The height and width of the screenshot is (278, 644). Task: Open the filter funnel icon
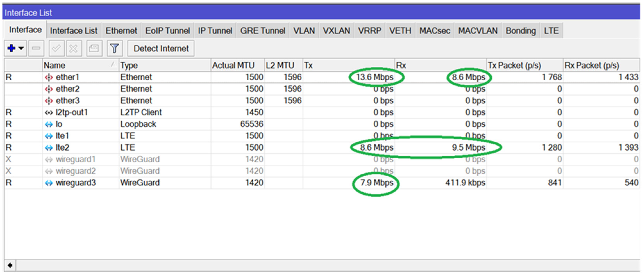tap(114, 48)
